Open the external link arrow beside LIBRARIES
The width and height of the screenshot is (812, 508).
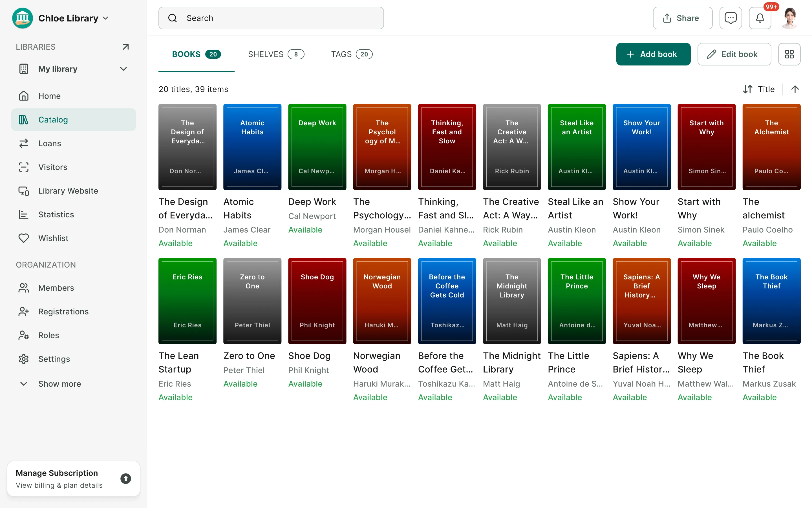125,47
